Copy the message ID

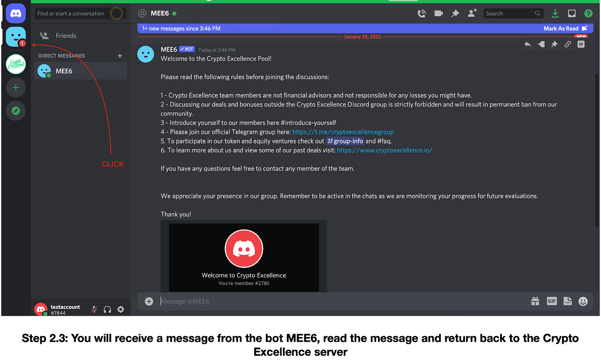tap(581, 44)
